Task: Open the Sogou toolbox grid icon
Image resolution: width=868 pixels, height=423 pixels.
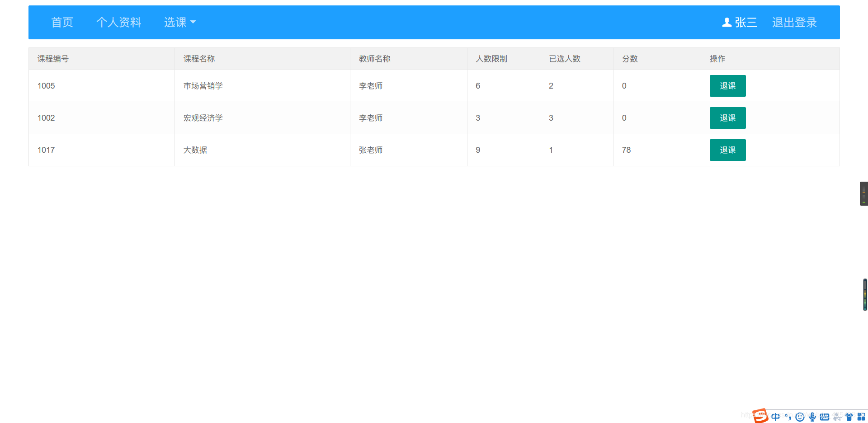Action: (x=862, y=417)
